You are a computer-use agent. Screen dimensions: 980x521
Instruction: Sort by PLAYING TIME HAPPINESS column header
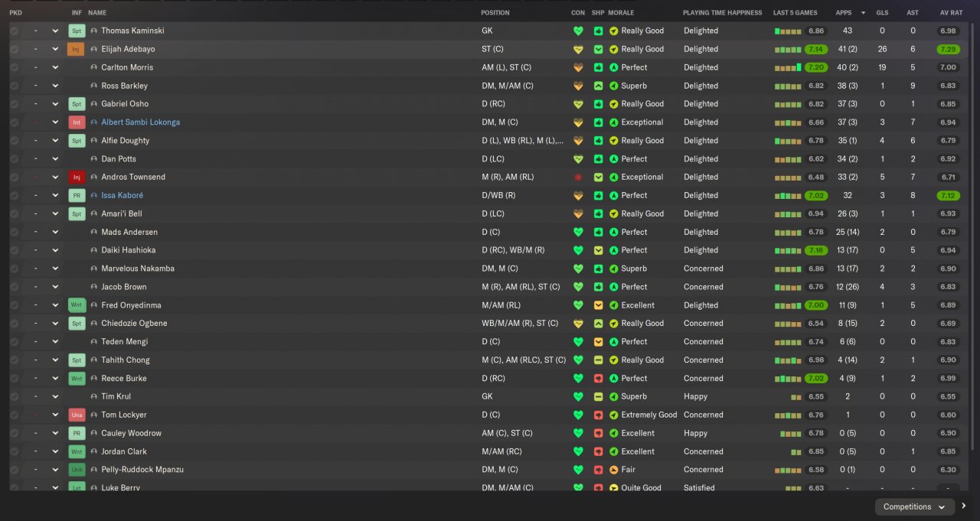point(723,13)
